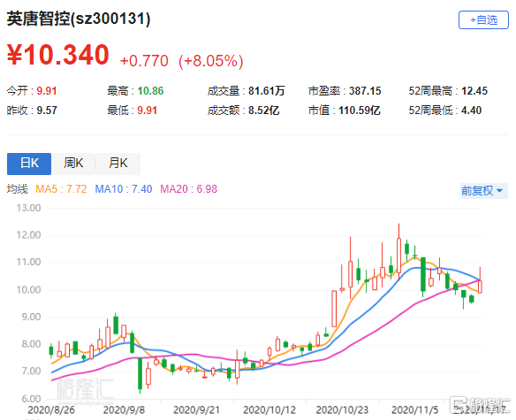Viewport: 516px width, 420px height.
Task: Click the MA5 : 7.72 indicator label
Action: point(61,189)
